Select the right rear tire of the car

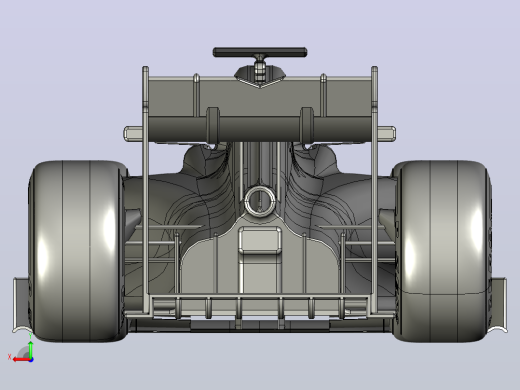(x=441, y=251)
